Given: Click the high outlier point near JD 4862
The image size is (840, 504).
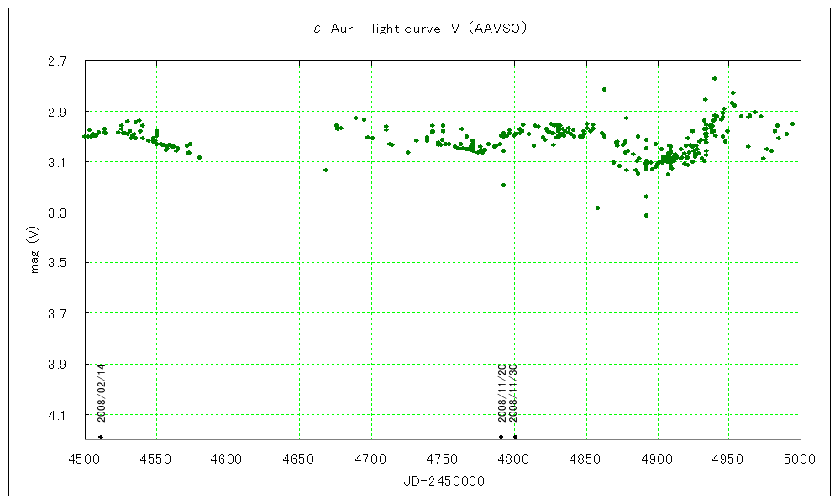Looking at the screenshot, I should pos(604,89).
